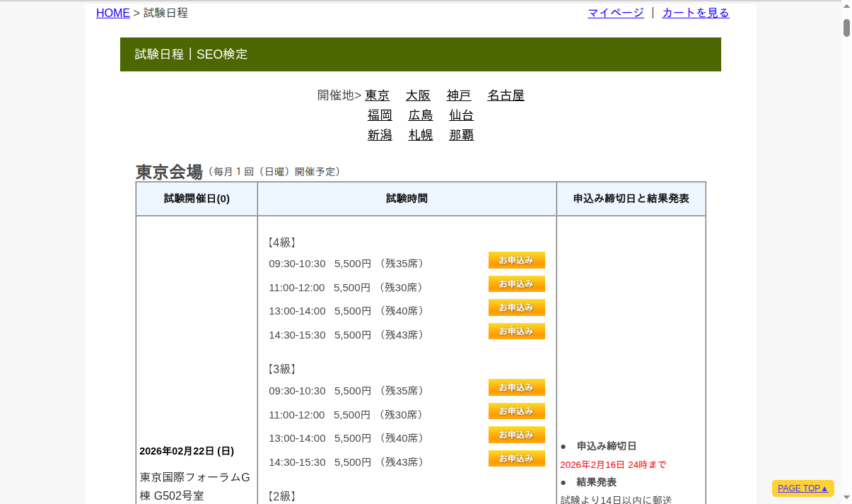Select 福岡 from the venue list
This screenshot has width=852, height=504.
click(x=380, y=115)
